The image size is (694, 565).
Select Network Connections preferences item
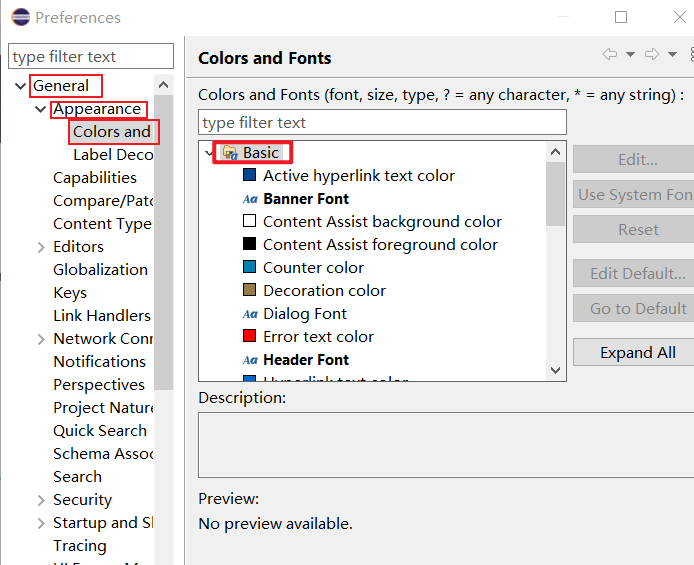[103, 338]
